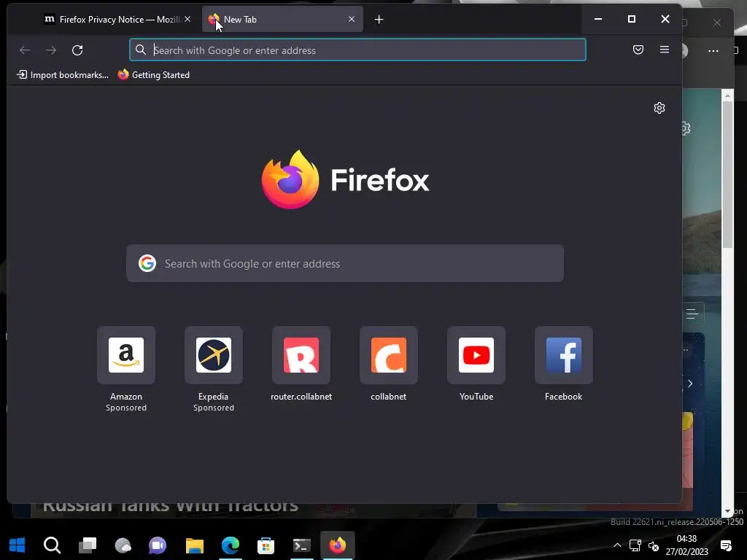
Task: Close the New Tab tab
Action: click(352, 19)
